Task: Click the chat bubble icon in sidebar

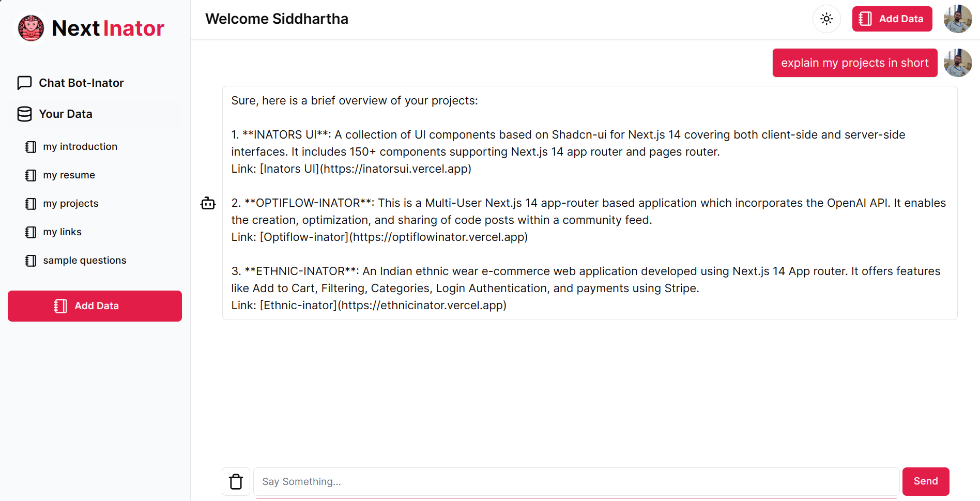Action: tap(24, 83)
